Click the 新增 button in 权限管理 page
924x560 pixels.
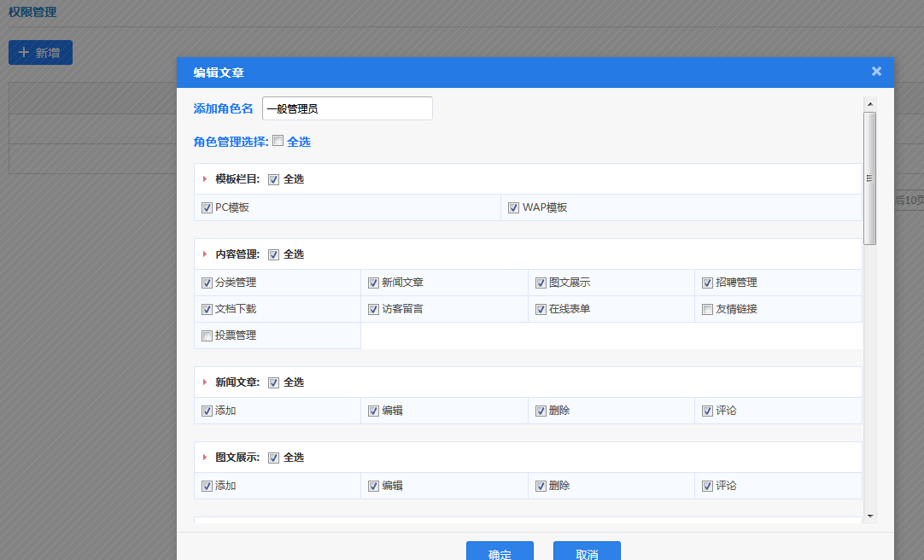[40, 52]
